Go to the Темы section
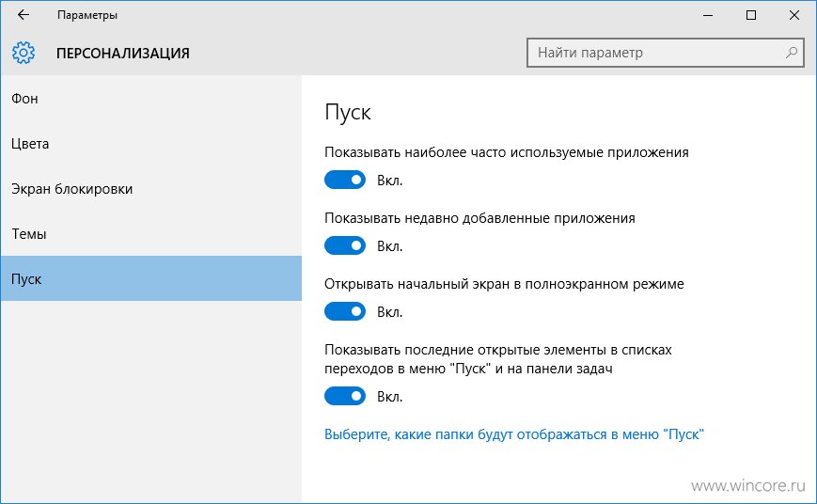 point(151,234)
